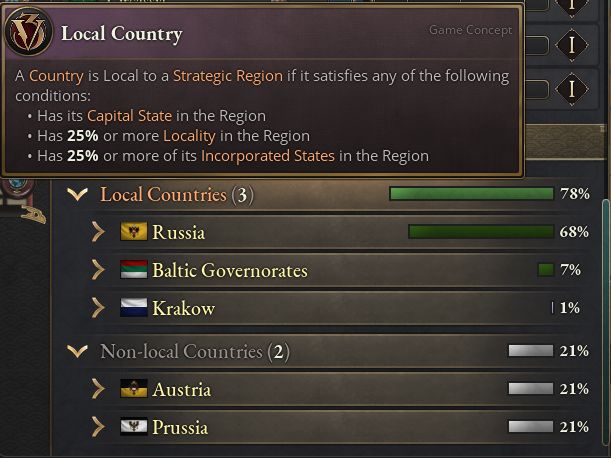The height and width of the screenshot is (458, 611).
Task: Click Russia's green 68% progress bar
Action: 481,232
